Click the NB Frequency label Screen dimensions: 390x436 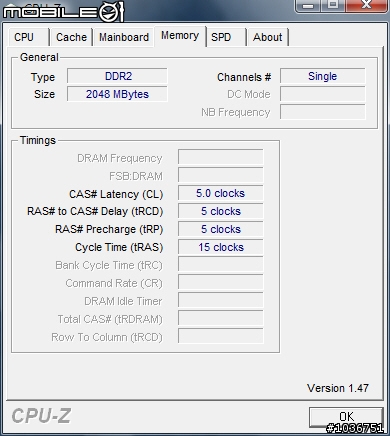coord(236,113)
